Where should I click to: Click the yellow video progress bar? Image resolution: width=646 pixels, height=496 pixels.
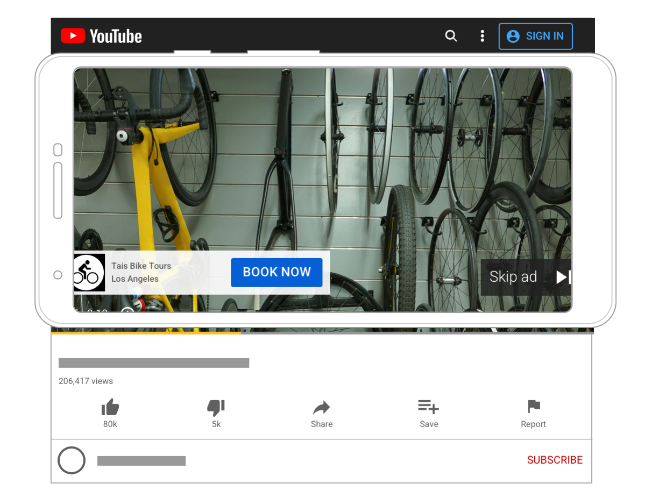146,332
